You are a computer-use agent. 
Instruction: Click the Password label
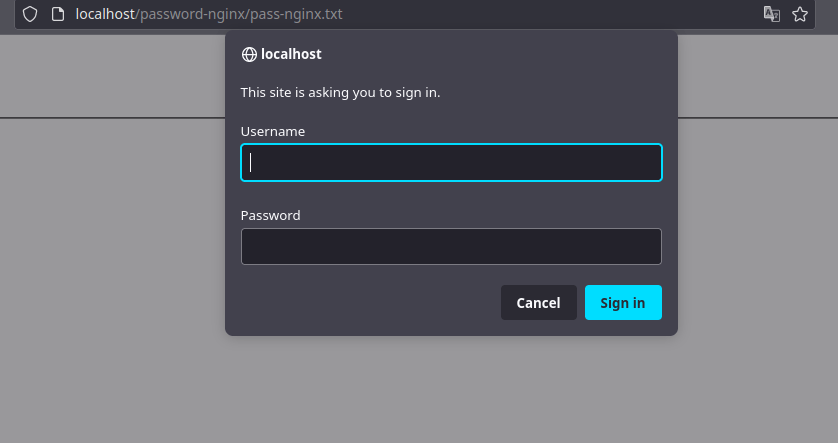(x=270, y=215)
